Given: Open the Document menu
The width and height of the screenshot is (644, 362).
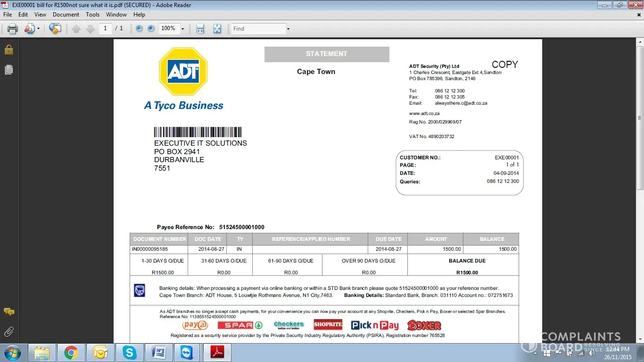Looking at the screenshot, I should coord(66,15).
